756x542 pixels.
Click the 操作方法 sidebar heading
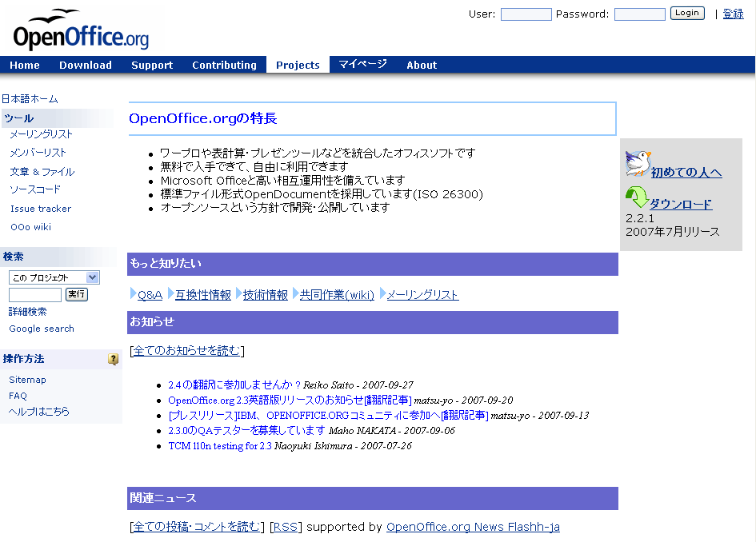pyautogui.click(x=24, y=359)
